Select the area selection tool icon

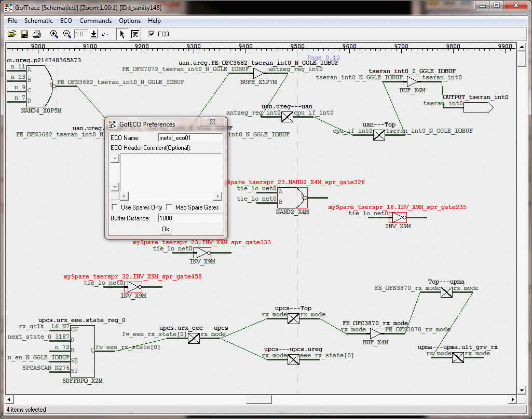tap(134, 34)
